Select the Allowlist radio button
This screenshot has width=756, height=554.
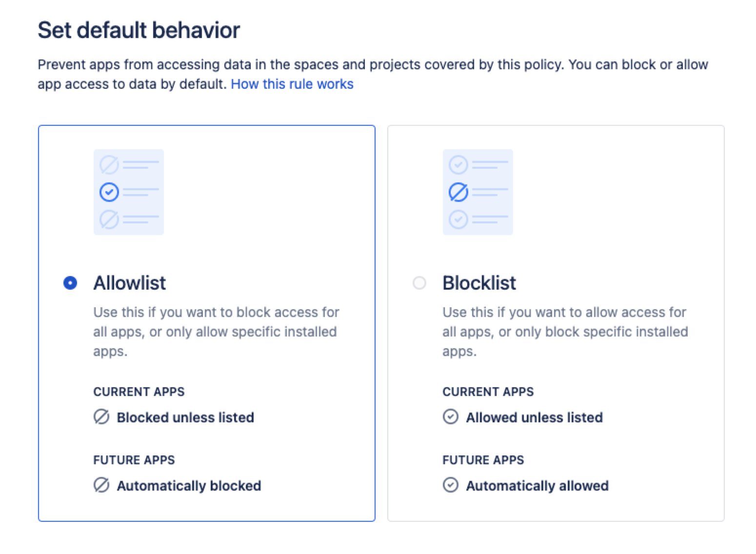click(x=70, y=283)
